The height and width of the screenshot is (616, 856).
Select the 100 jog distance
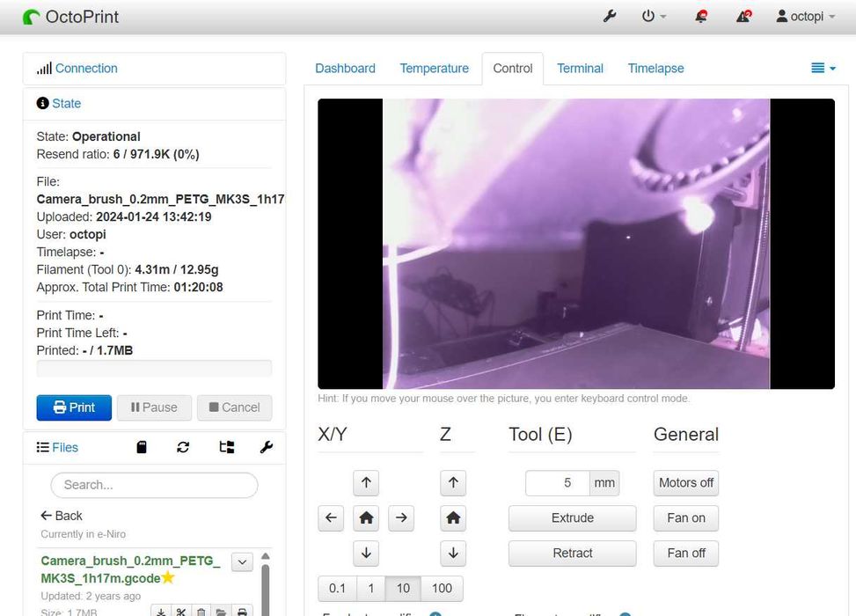point(442,588)
